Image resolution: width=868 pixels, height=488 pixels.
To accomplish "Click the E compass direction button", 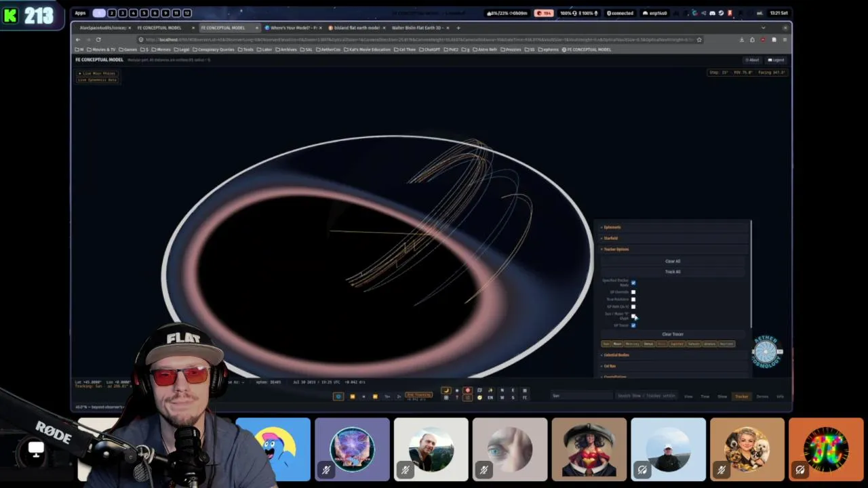I will point(513,390).
